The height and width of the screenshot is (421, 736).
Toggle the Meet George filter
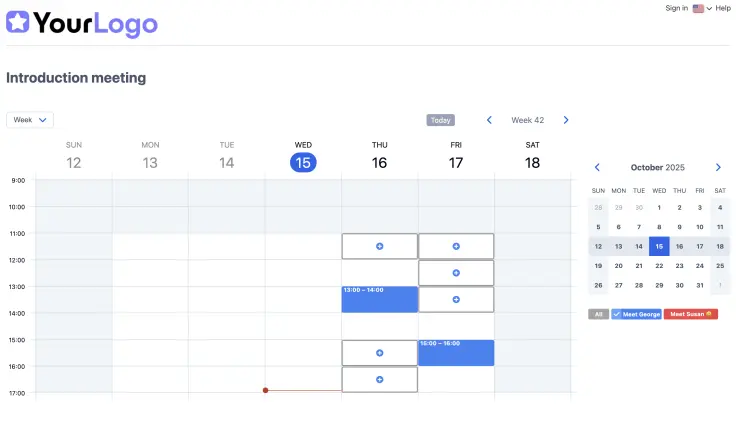[636, 314]
